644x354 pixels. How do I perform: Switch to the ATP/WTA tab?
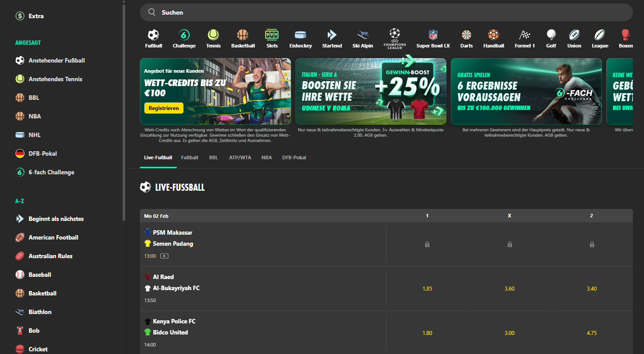240,157
